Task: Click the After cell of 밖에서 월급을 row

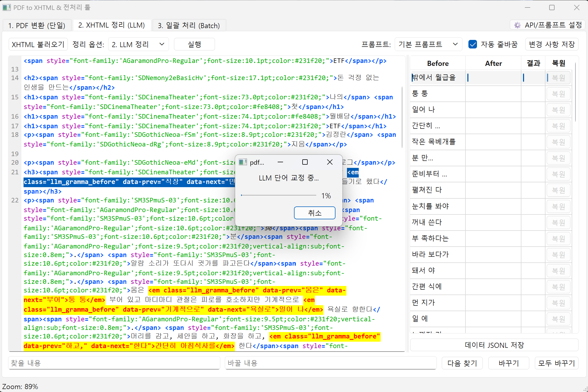Action: point(493,78)
